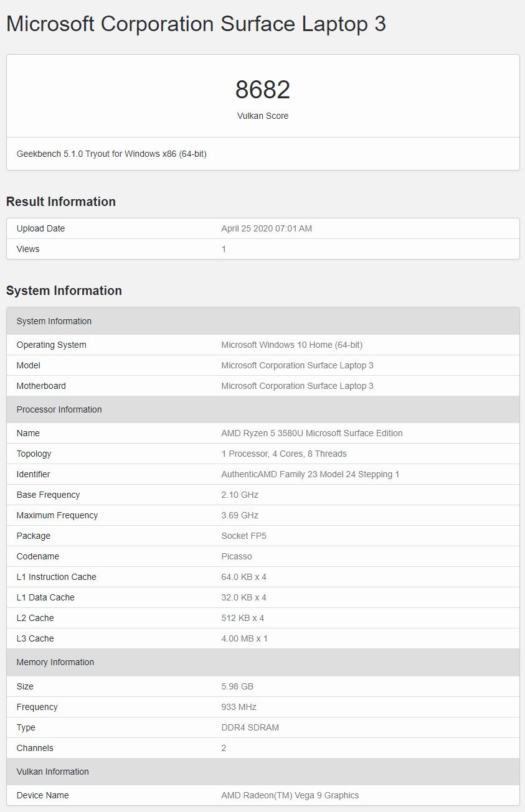Click the "Operating System" label
Viewport: 525px width, 812px height.
pos(52,345)
